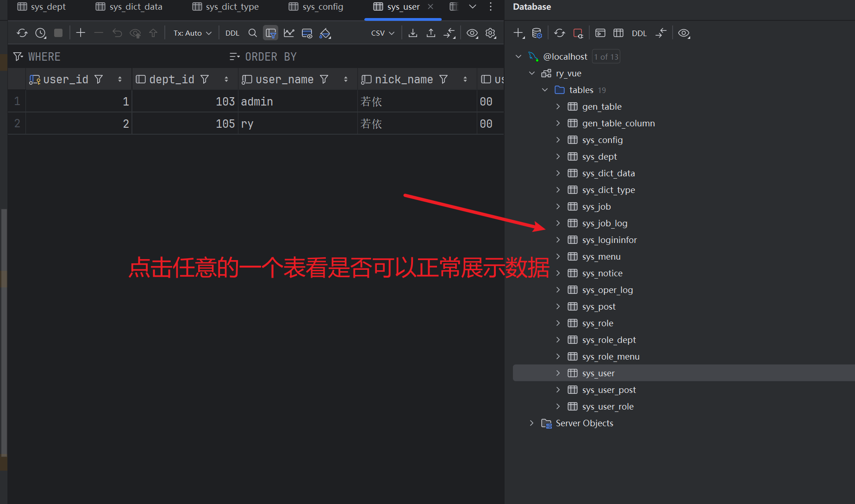The width and height of the screenshot is (855, 504).
Task: Open the editor tabs more options menu
Action: click(x=491, y=6)
